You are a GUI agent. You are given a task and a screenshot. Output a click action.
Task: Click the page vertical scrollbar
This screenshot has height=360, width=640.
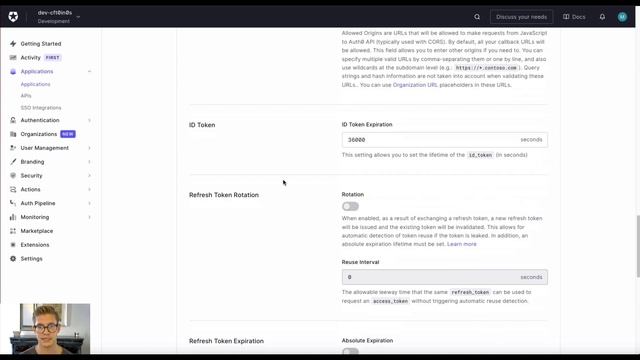pyautogui.click(x=638, y=247)
